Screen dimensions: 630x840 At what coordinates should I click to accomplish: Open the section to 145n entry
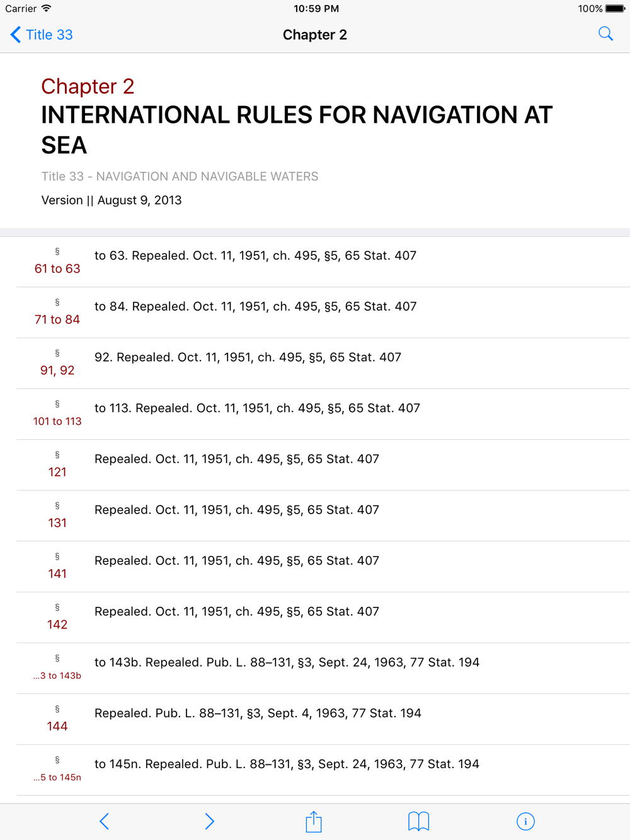coord(323,771)
